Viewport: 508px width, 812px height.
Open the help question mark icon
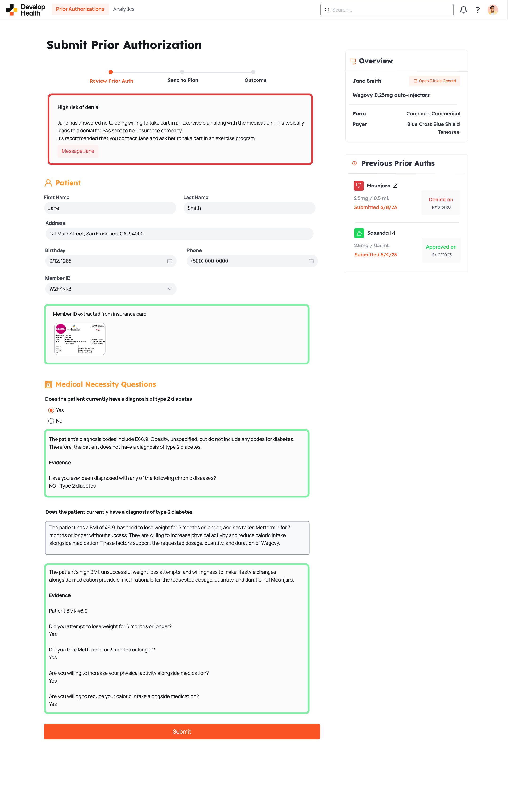[x=477, y=10]
